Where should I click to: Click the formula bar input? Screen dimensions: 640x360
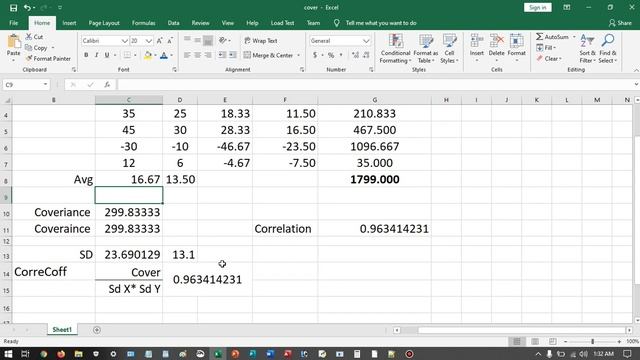coord(376,84)
